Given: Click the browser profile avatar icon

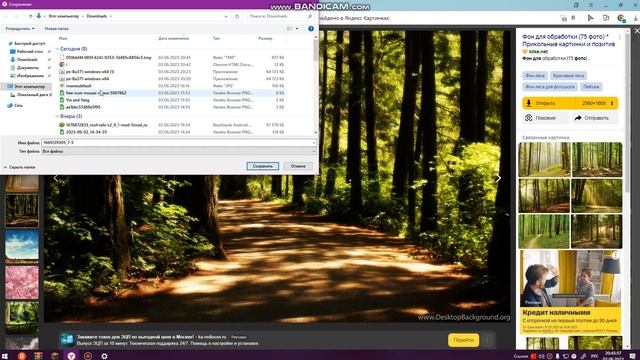Looking at the screenshot, I should tap(621, 18).
